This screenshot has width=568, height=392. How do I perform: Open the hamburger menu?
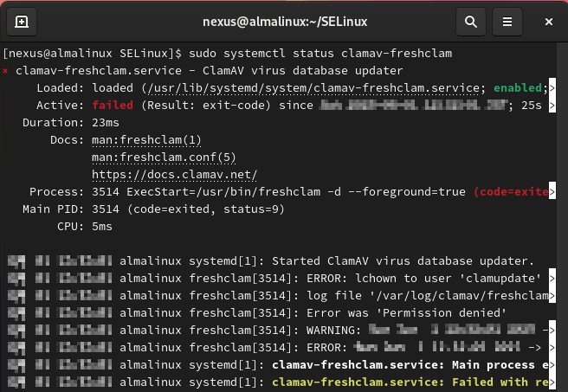(508, 21)
